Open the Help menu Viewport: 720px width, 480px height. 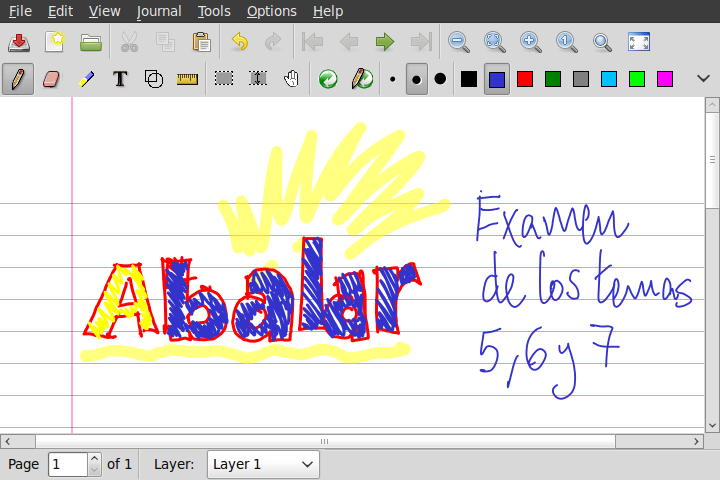[328, 11]
